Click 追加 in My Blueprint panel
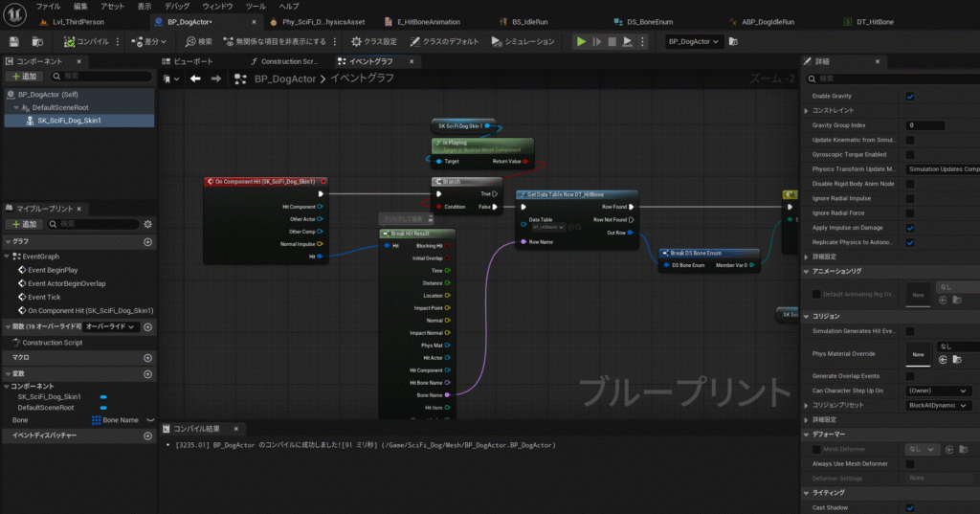980x514 pixels. click(24, 224)
